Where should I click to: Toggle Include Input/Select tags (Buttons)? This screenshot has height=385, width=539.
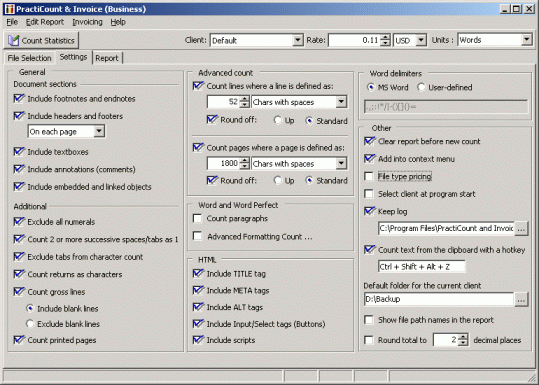(x=198, y=324)
